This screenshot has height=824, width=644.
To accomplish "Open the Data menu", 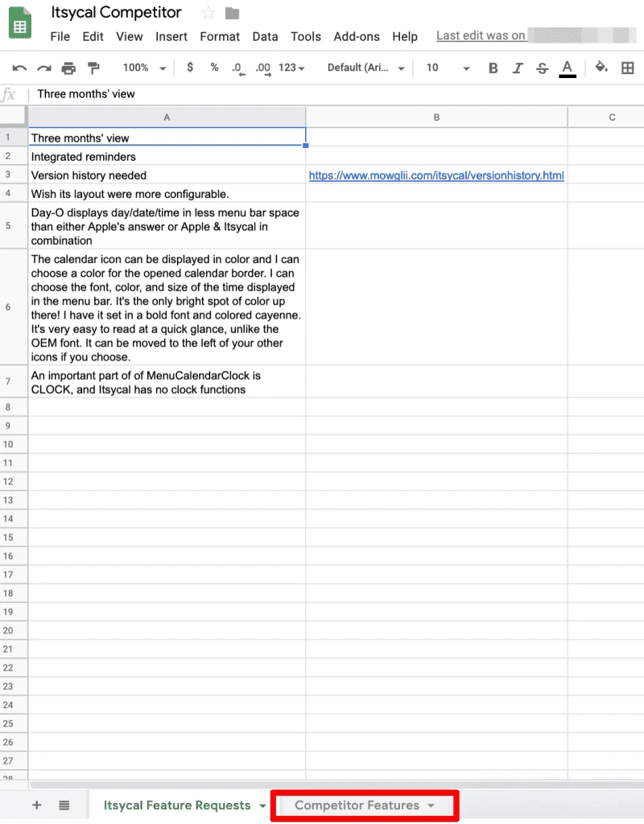I will (265, 36).
